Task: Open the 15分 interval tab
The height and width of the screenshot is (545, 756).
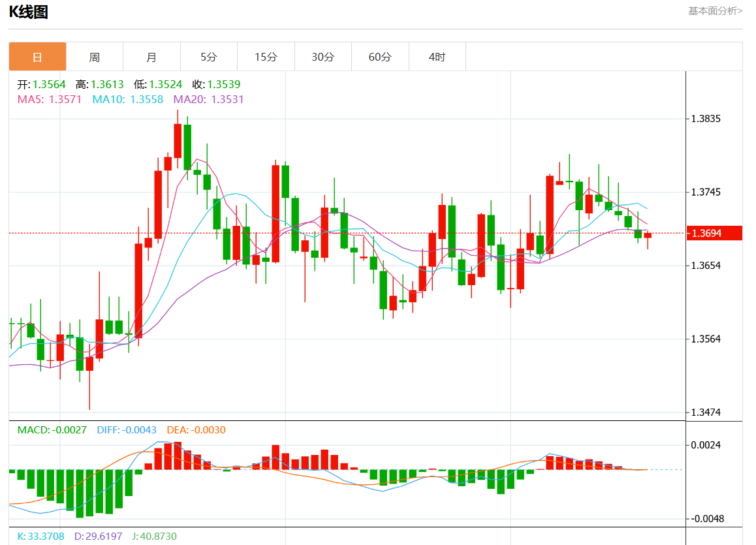Action: click(266, 57)
